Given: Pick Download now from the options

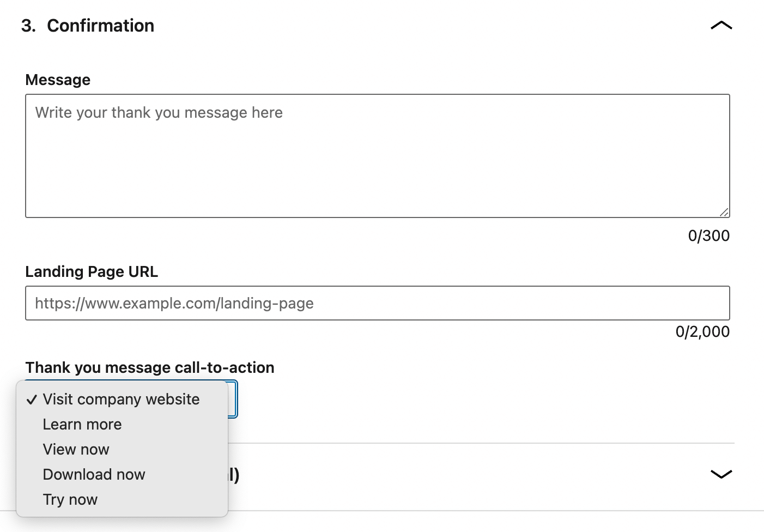Looking at the screenshot, I should pos(93,474).
